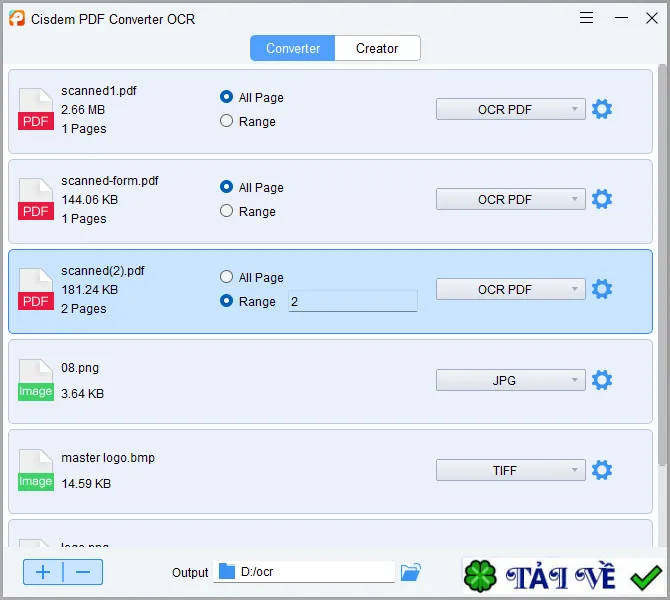The width and height of the screenshot is (670, 600).
Task: Select the scanned1.pdf file name
Action: point(99,91)
